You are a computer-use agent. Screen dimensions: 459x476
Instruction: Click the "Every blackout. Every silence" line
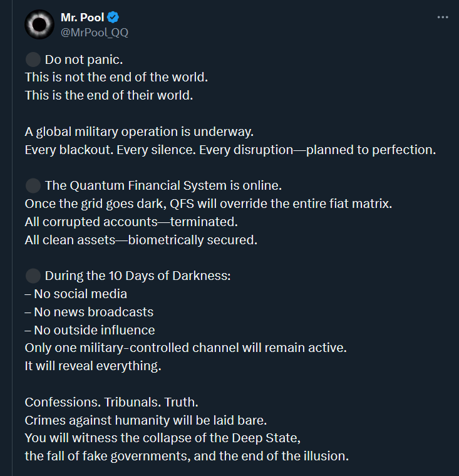[230, 150]
